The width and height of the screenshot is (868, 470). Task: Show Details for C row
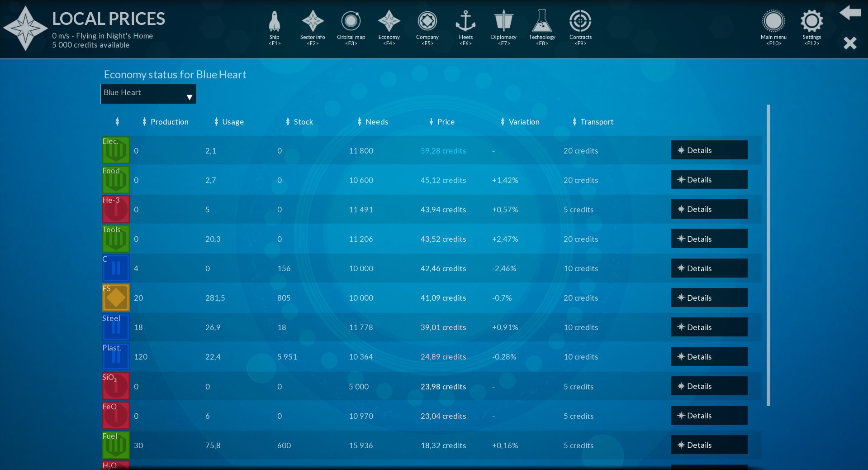(709, 268)
